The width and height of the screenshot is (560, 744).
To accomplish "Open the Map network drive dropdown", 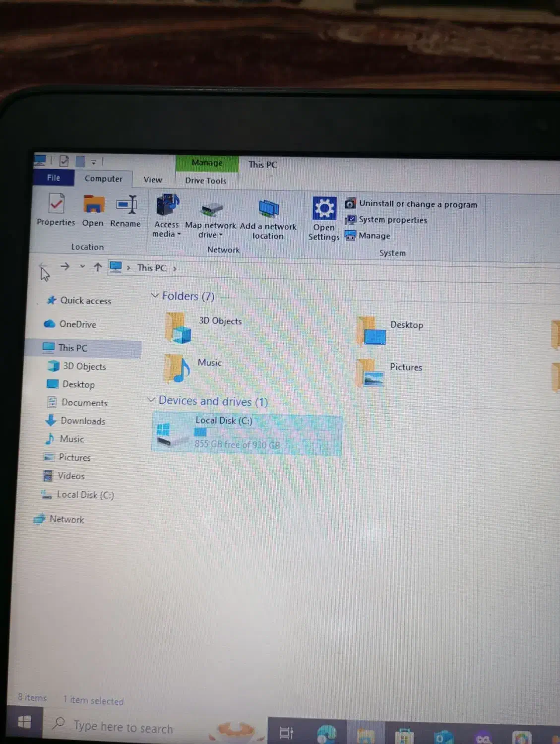I will [211, 220].
